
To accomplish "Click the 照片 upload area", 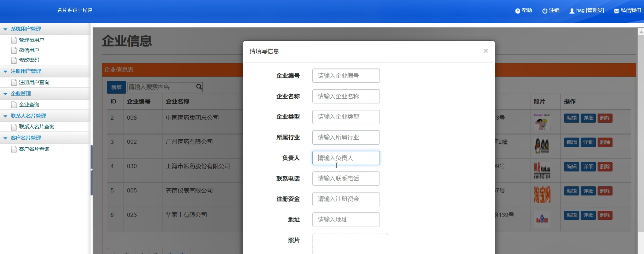I will point(350,244).
